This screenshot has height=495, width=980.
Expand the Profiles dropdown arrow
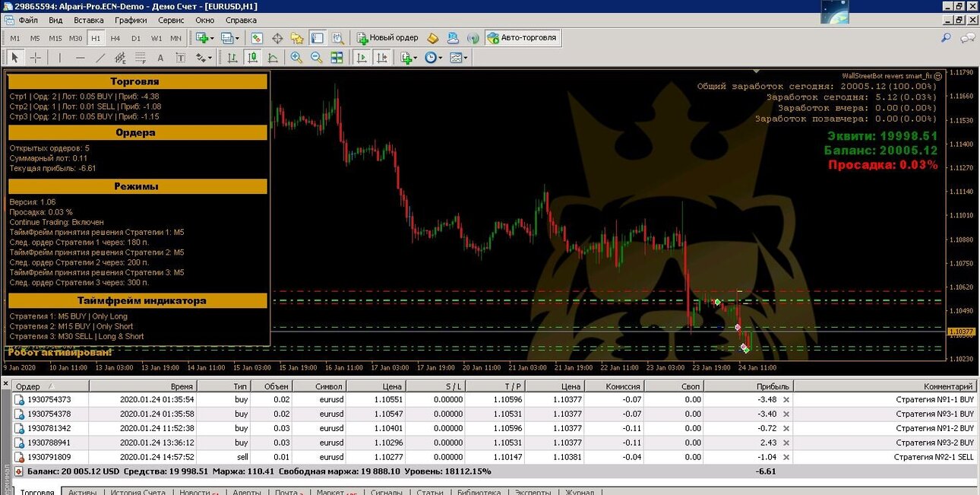(x=237, y=37)
